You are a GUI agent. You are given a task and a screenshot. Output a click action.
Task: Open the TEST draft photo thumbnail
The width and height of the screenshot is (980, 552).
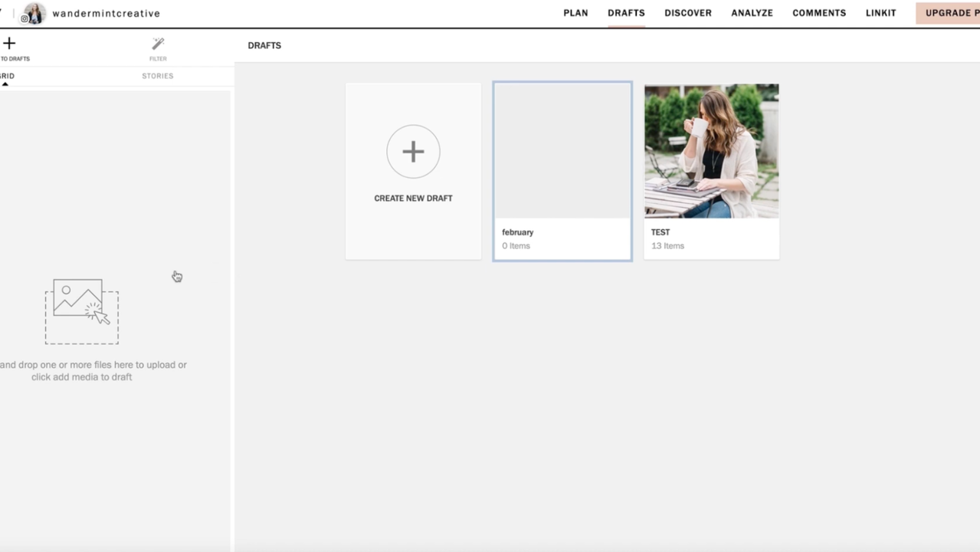[711, 151]
